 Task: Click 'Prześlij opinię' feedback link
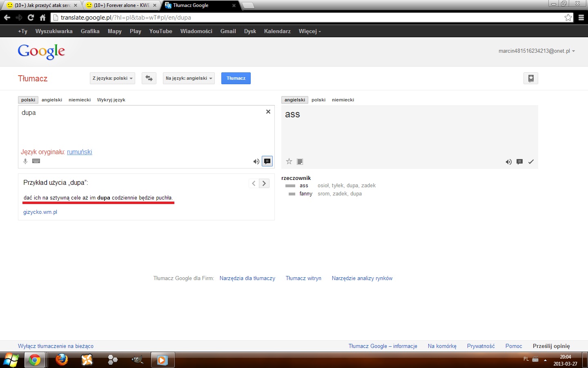click(x=551, y=346)
